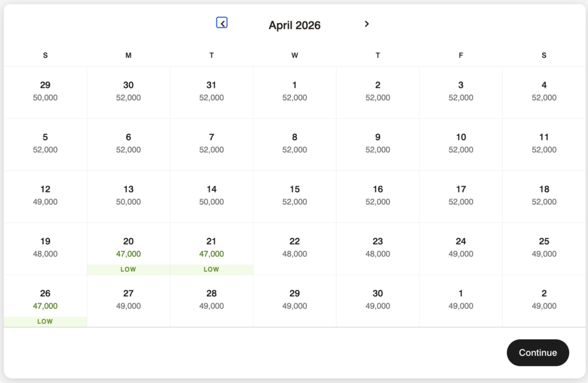This screenshot has width=588, height=383.
Task: Select April 30 date cell
Action: (x=378, y=300)
